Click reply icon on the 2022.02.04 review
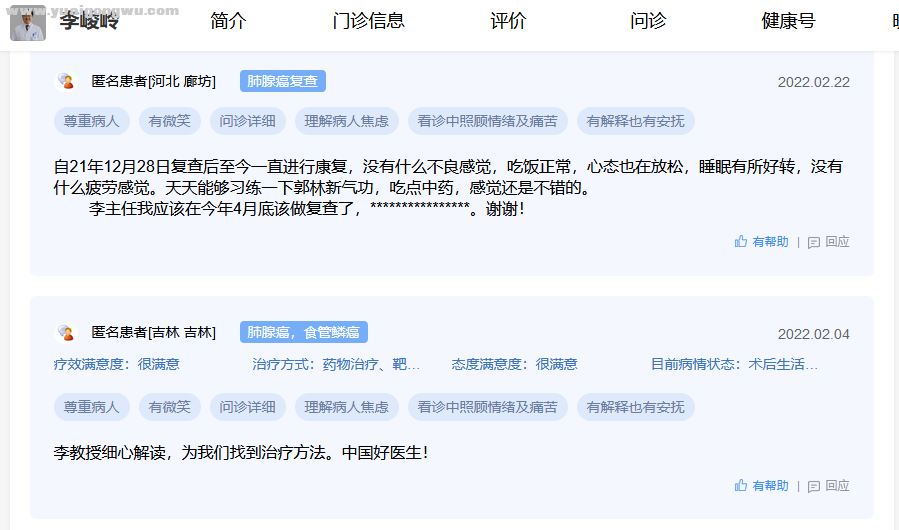The image size is (899, 530). 814,486
